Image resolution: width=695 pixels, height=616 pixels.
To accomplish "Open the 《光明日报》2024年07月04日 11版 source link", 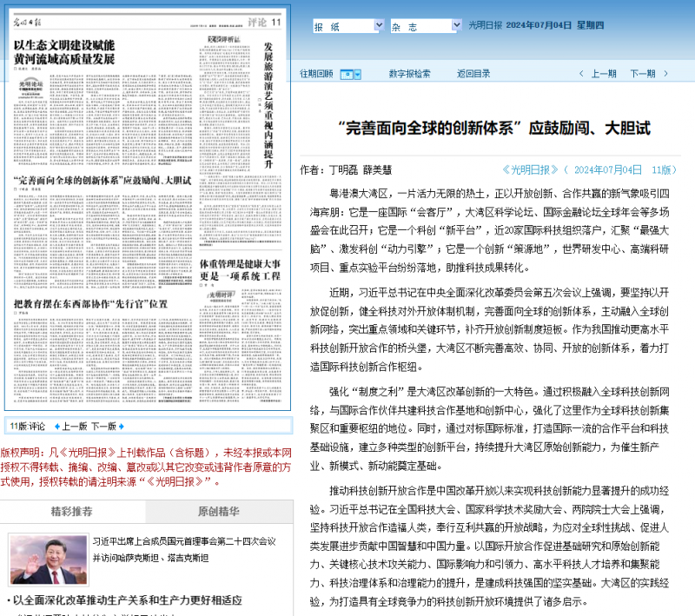I will (x=590, y=169).
